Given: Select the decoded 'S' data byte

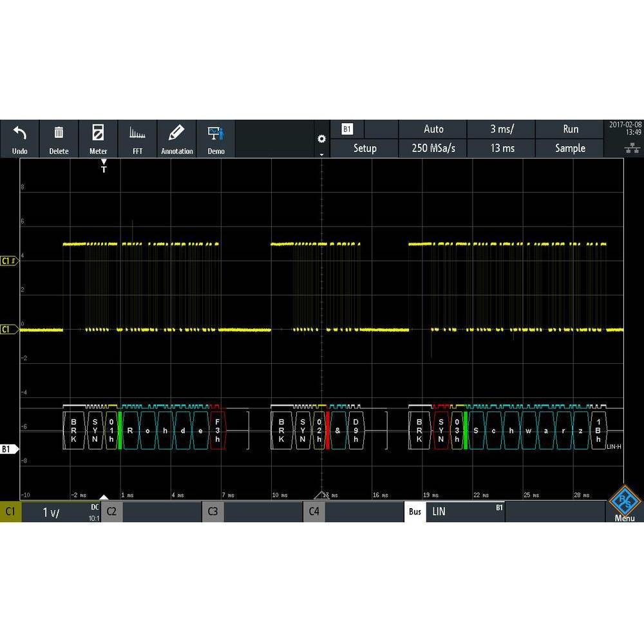Looking at the screenshot, I should 476,430.
